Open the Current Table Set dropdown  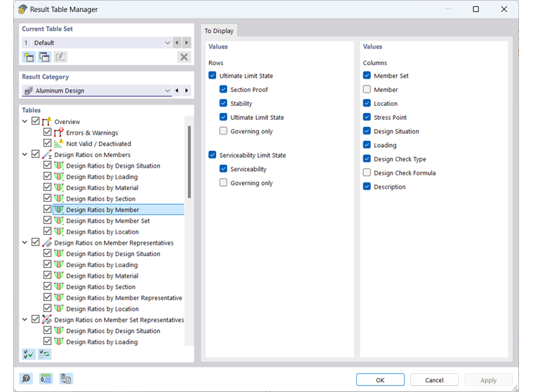(167, 43)
